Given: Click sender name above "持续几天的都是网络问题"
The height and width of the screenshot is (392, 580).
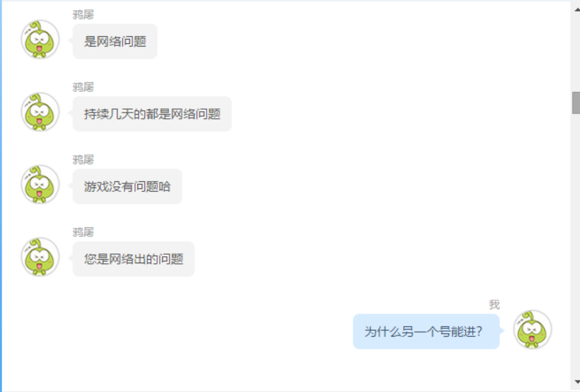Looking at the screenshot, I should [x=83, y=87].
